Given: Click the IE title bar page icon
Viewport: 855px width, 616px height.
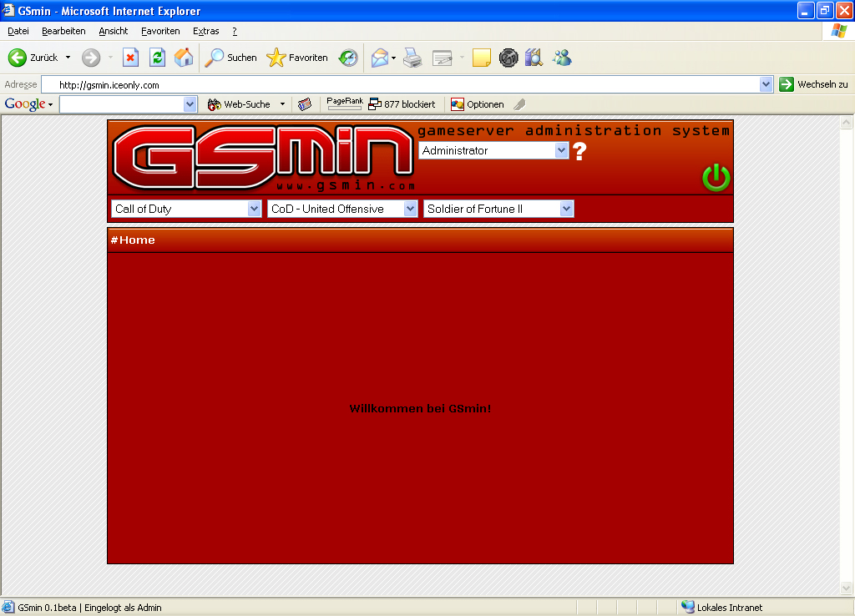Looking at the screenshot, I should (8, 10).
